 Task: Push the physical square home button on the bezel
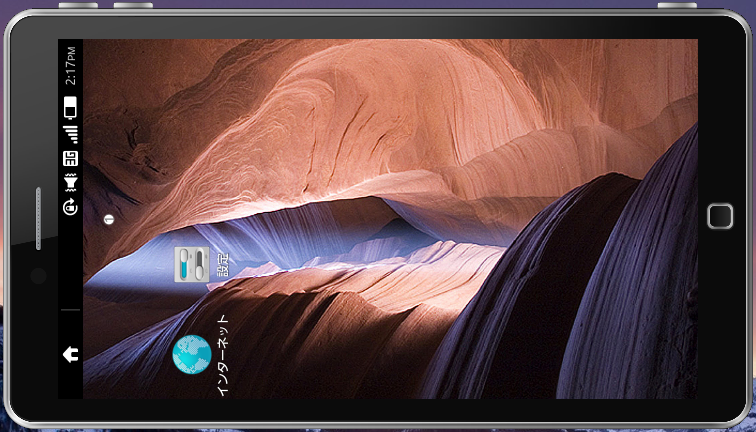(x=720, y=216)
